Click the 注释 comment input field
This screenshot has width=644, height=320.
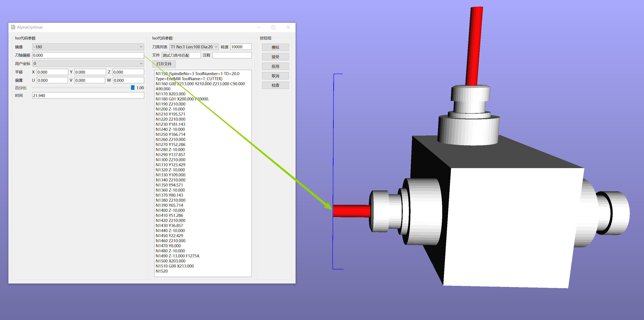tap(232, 55)
